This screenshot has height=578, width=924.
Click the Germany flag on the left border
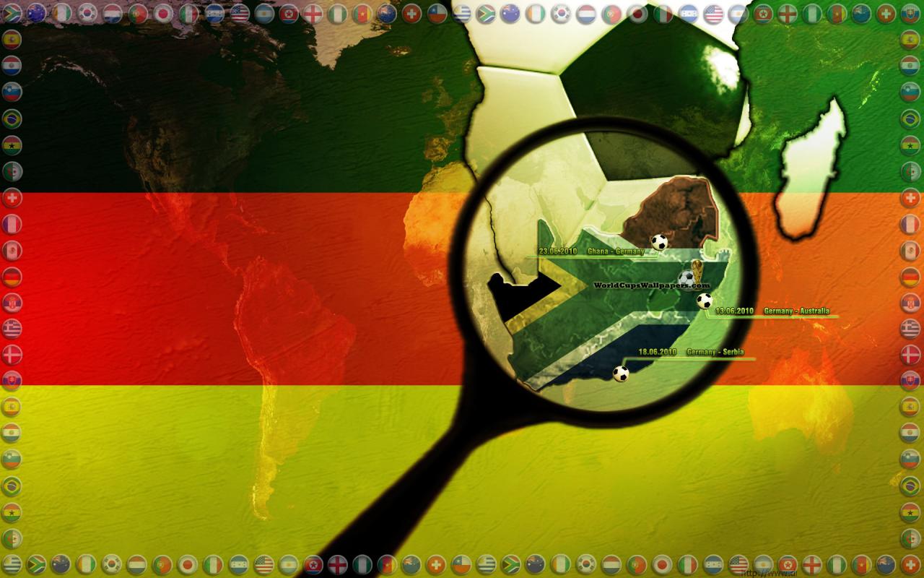[x=12, y=277]
